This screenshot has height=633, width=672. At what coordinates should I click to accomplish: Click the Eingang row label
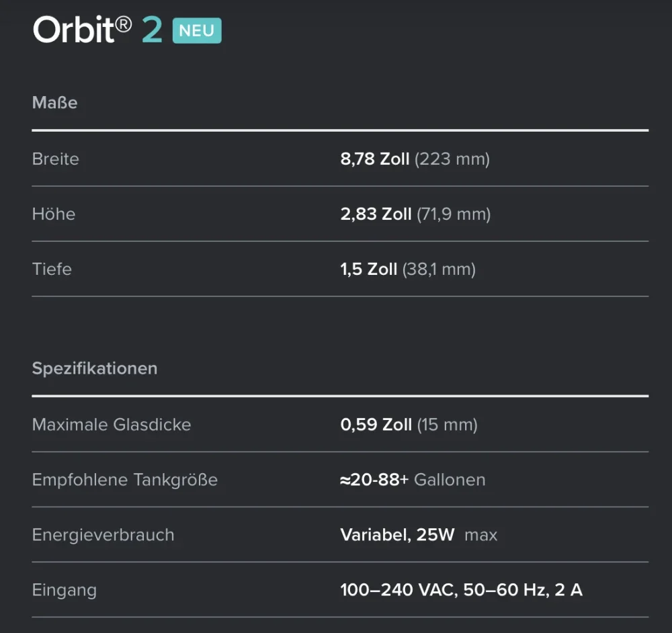pos(65,590)
